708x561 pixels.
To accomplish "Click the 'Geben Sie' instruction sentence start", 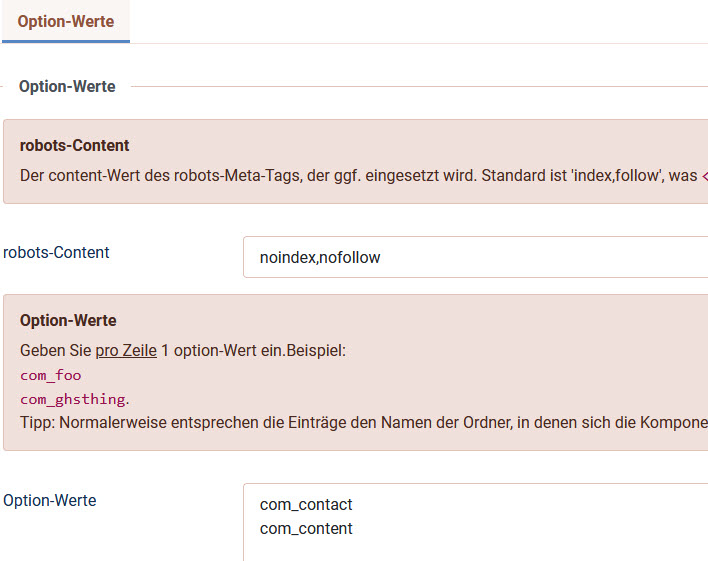I will point(56,351).
